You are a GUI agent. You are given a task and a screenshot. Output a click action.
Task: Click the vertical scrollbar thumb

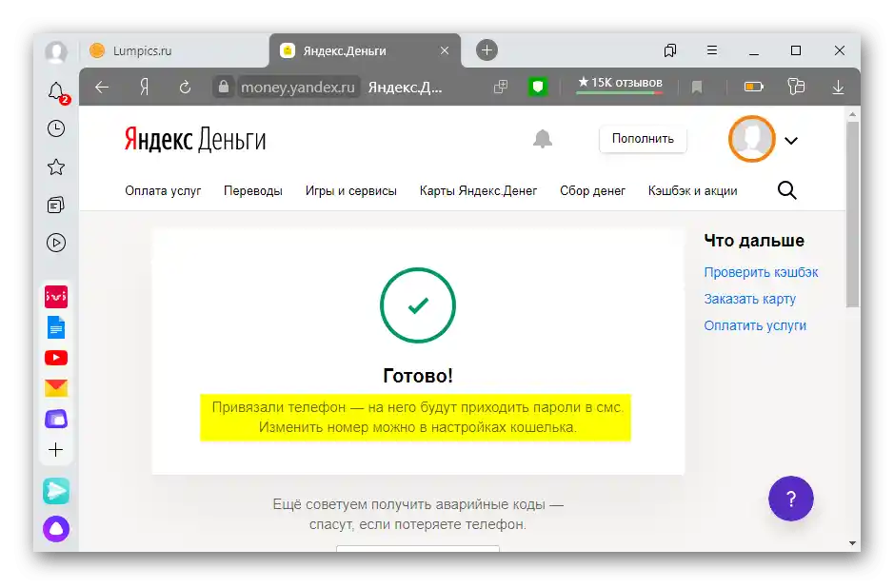tap(852, 214)
